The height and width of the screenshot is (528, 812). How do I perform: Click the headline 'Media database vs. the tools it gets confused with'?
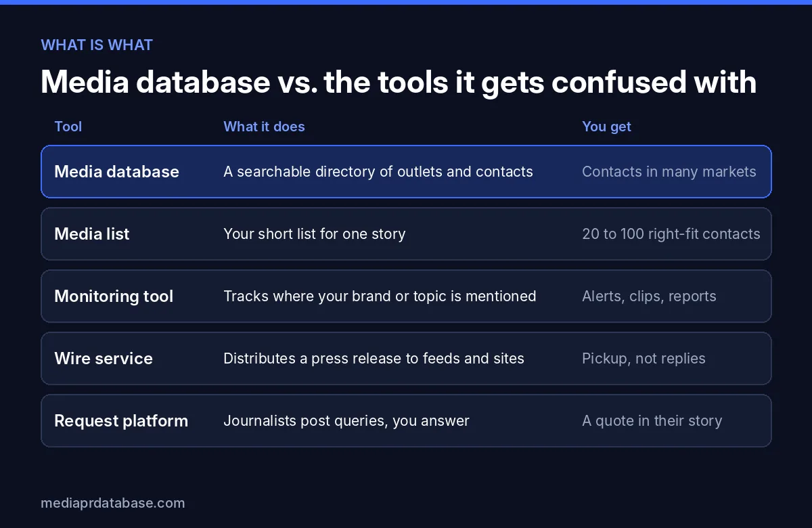coord(399,82)
